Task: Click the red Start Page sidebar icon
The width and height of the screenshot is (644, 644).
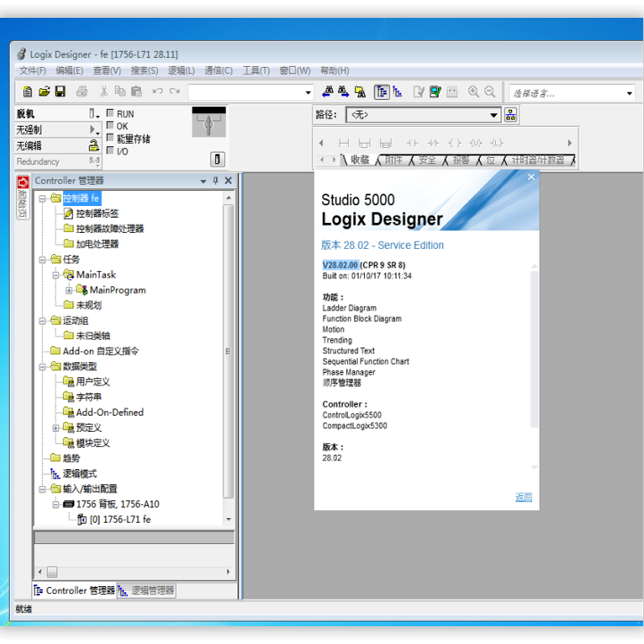Action: coord(22,182)
